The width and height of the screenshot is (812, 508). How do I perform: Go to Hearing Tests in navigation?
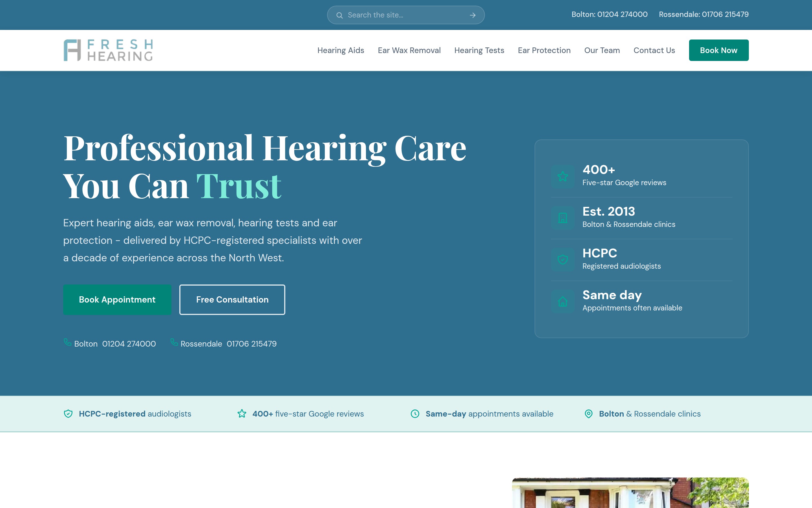[479, 51]
